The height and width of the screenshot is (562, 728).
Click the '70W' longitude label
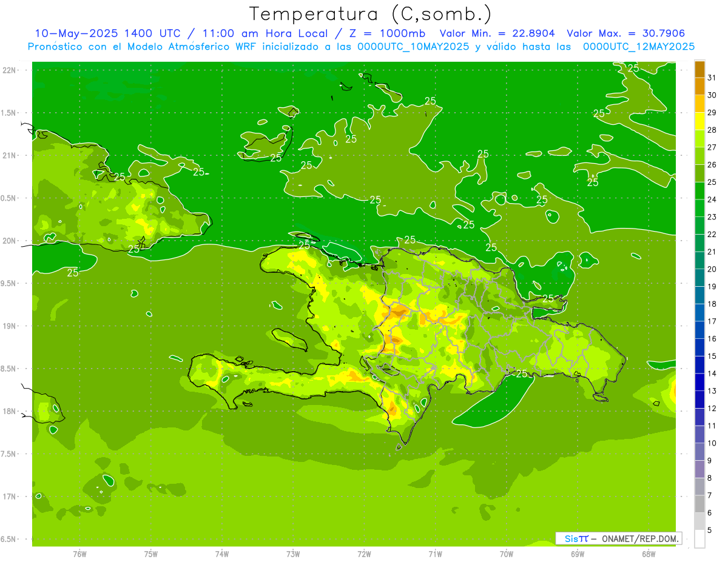point(507,554)
